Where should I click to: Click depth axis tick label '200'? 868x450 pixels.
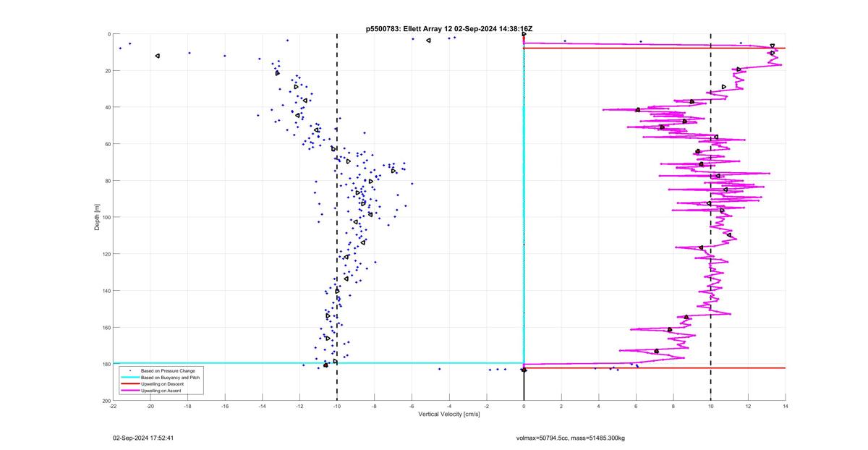tap(106, 401)
